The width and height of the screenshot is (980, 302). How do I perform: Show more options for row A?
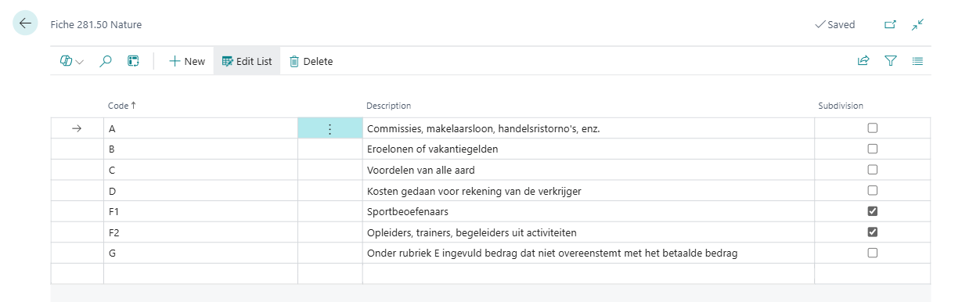click(330, 128)
